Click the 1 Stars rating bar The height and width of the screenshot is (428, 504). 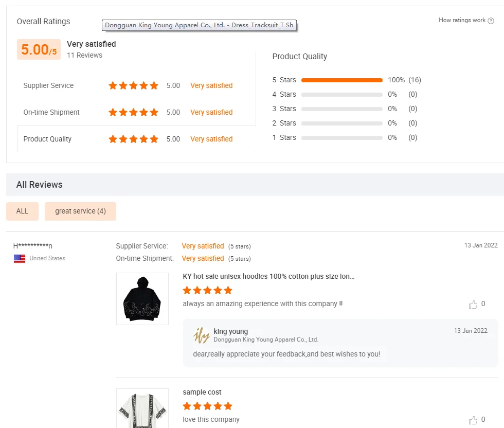coord(341,138)
